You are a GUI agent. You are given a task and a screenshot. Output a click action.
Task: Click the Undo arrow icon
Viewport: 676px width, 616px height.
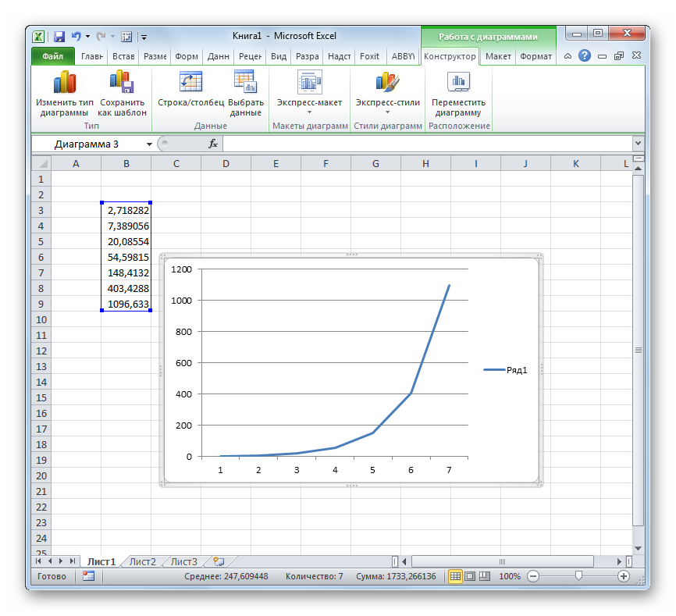[x=76, y=36]
